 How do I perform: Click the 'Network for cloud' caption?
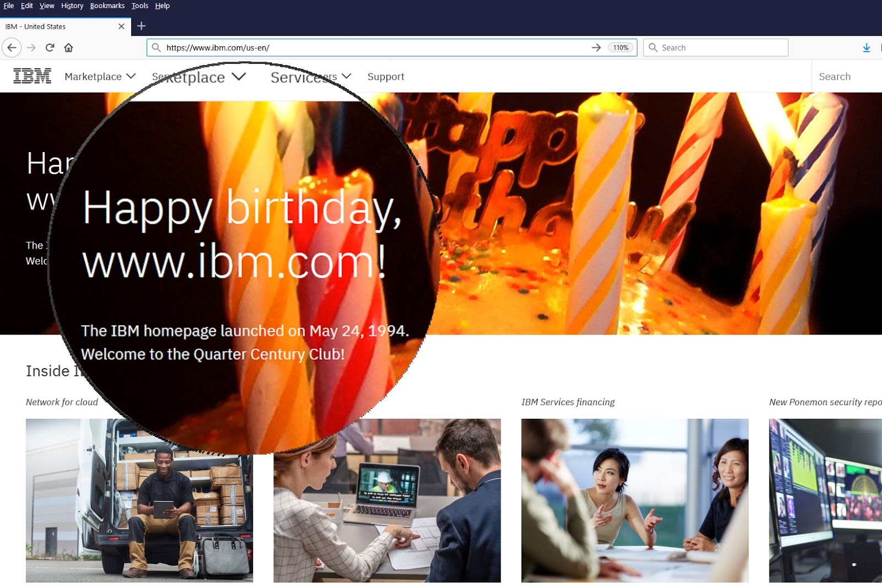pos(62,402)
